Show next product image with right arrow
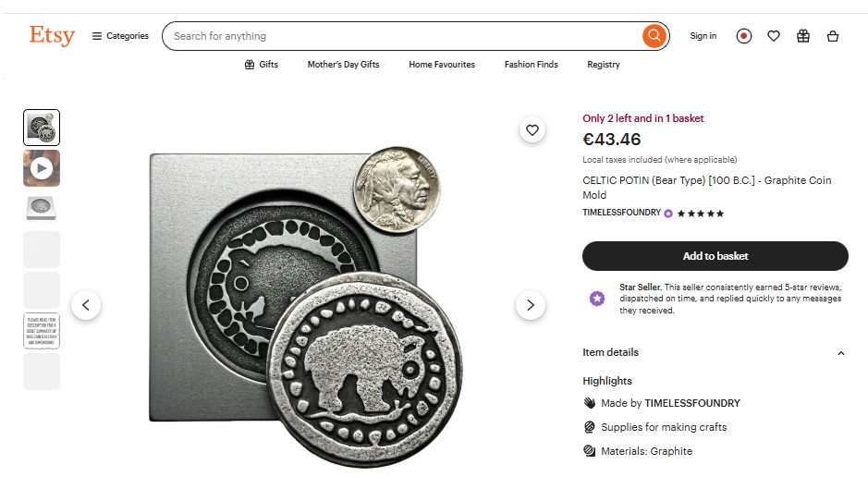 531,305
